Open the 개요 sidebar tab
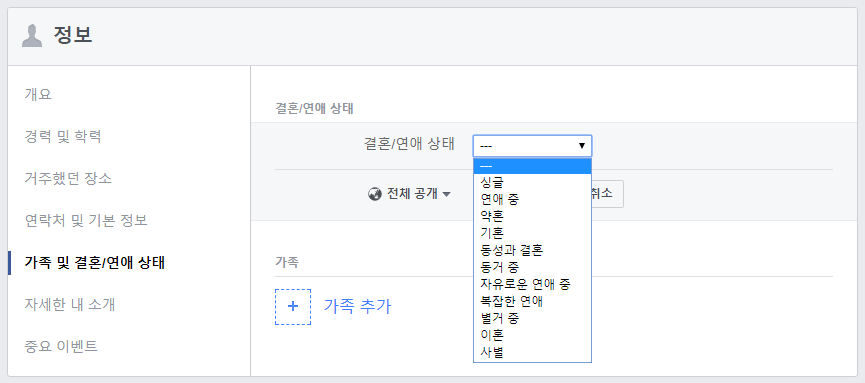The image size is (865, 383). pyautogui.click(x=38, y=94)
